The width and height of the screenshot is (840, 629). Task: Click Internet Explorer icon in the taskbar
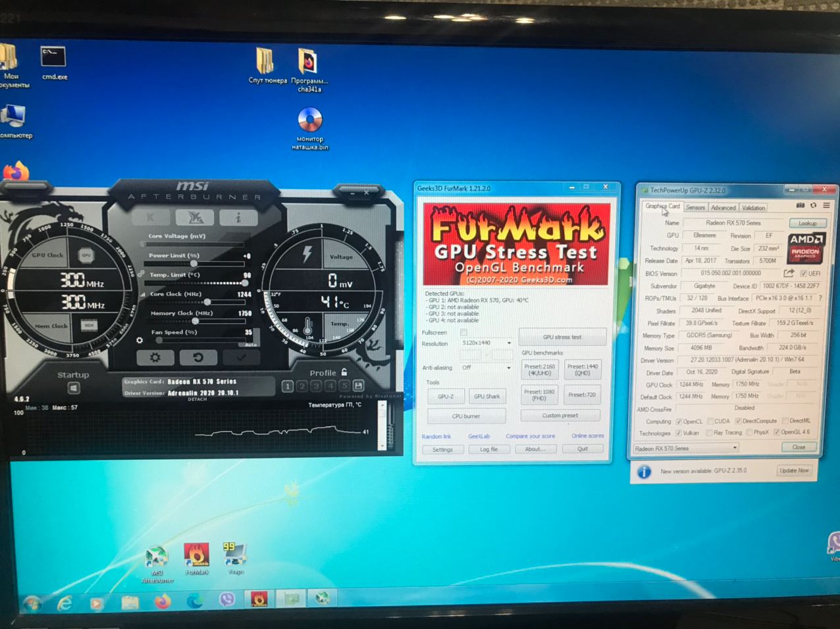64,603
